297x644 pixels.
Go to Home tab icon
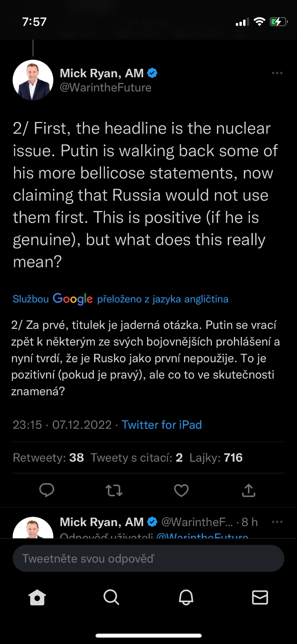37,597
